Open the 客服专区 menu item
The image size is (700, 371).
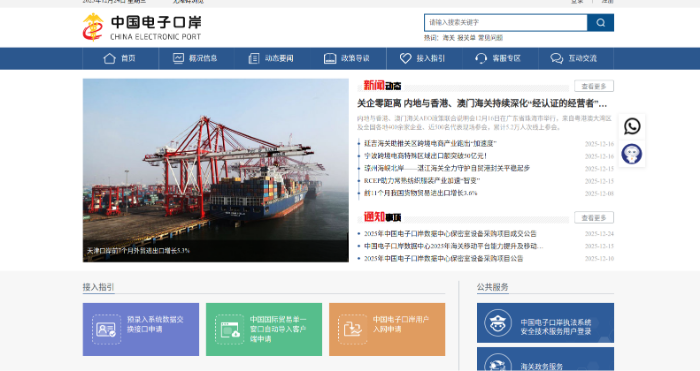tap(507, 58)
